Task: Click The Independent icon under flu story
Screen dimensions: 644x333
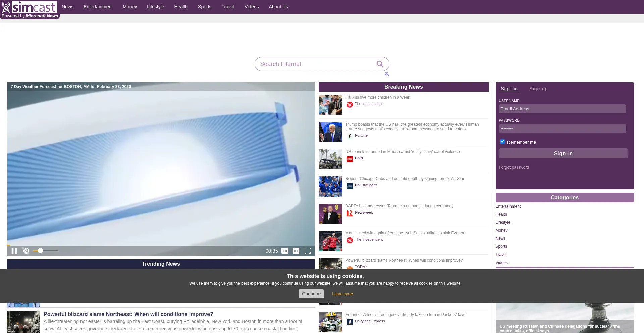Action: pos(350,105)
